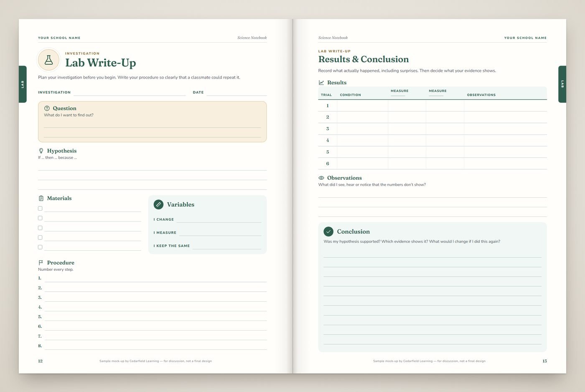The height and width of the screenshot is (392, 585).
Task: Click the pencil icon in the Variables box
Action: pos(158,204)
